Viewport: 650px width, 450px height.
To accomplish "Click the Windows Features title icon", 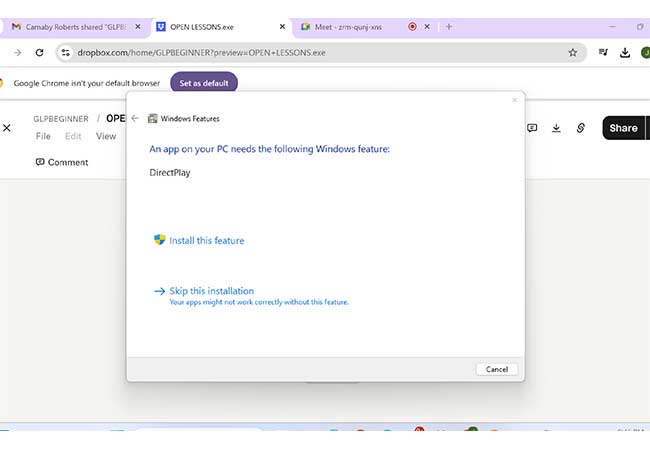I will [153, 119].
